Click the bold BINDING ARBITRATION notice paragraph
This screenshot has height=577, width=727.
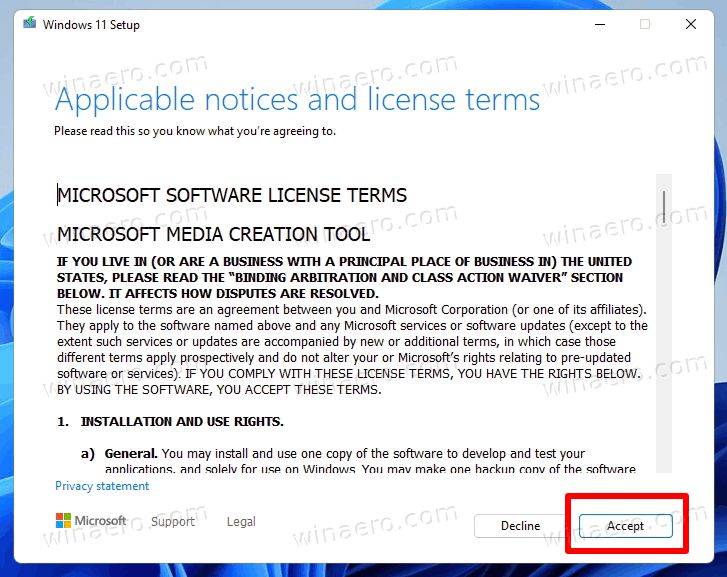(344, 277)
